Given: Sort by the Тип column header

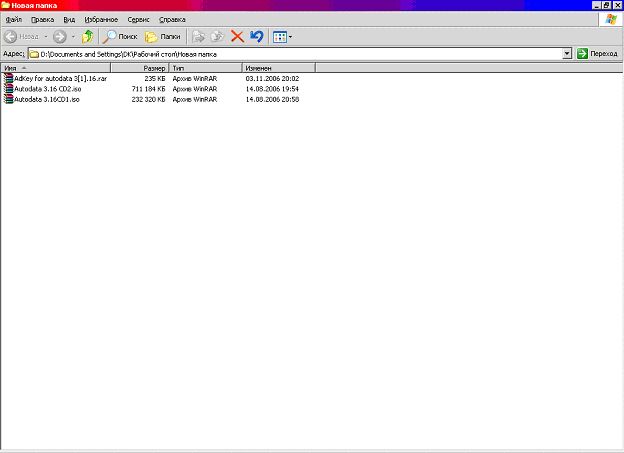Looking at the screenshot, I should (x=205, y=68).
